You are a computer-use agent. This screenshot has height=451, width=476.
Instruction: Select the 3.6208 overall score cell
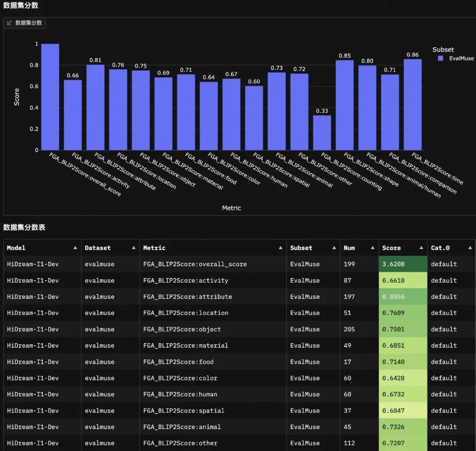pos(403,264)
